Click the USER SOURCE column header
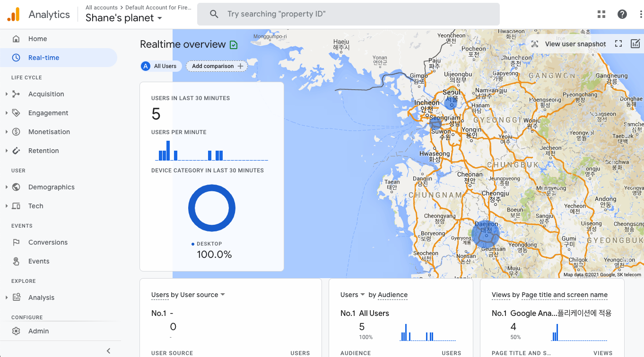 coord(172,353)
